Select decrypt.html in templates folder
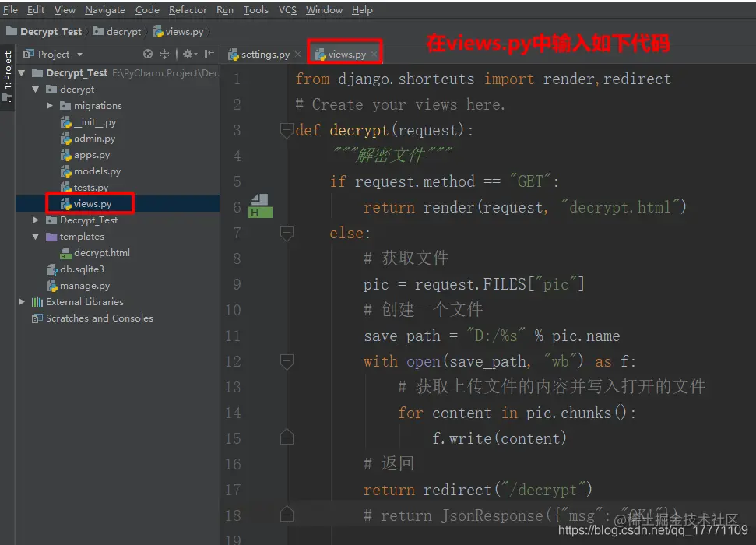The width and height of the screenshot is (756, 545). coord(118,253)
